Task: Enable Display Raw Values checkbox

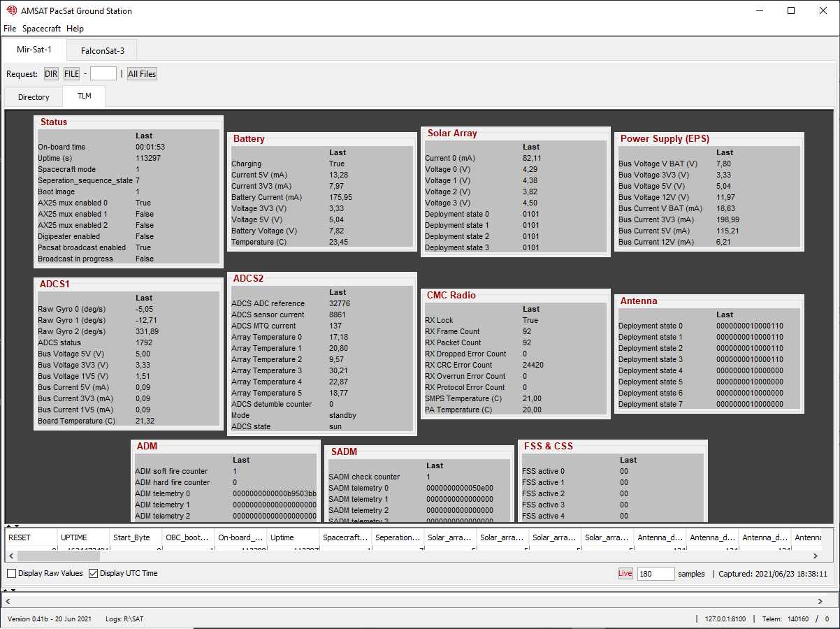Action: (x=12, y=573)
